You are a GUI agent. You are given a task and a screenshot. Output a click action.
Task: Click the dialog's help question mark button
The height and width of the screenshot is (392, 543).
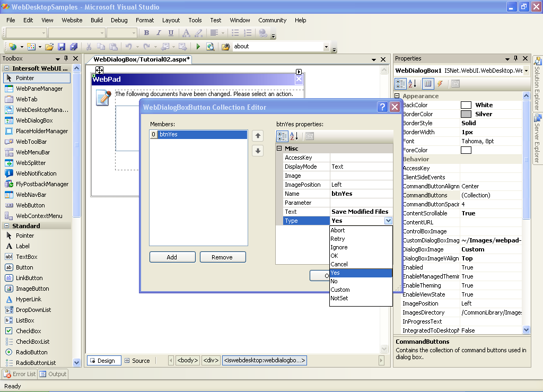(x=382, y=107)
